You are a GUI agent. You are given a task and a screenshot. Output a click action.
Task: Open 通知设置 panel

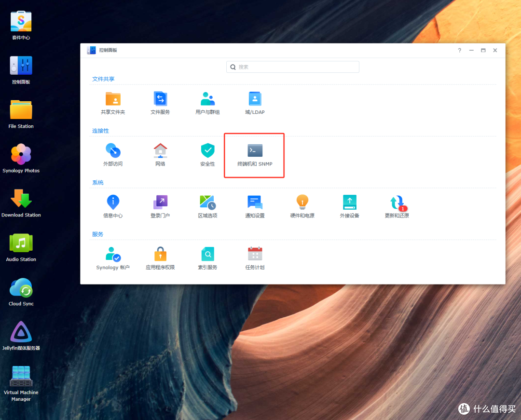click(255, 207)
